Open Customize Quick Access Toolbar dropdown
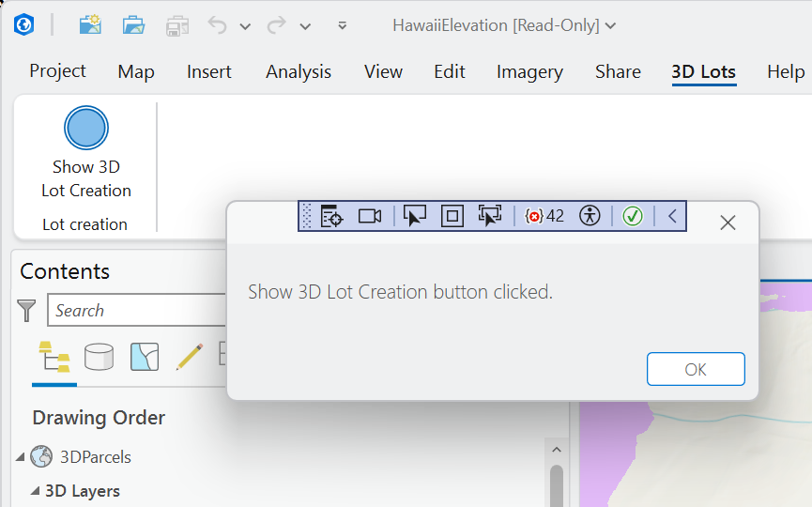This screenshot has width=812, height=507. tap(342, 25)
